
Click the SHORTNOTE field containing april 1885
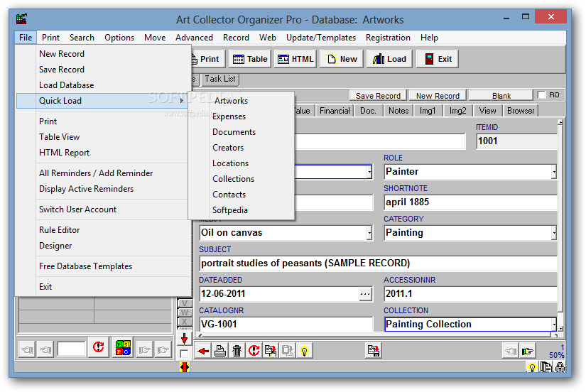[x=470, y=202]
